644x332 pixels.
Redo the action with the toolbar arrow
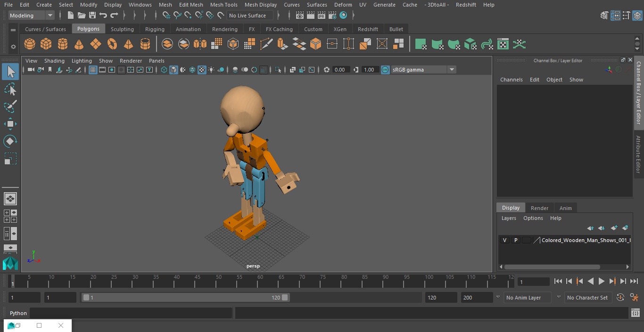pyautogui.click(x=114, y=16)
